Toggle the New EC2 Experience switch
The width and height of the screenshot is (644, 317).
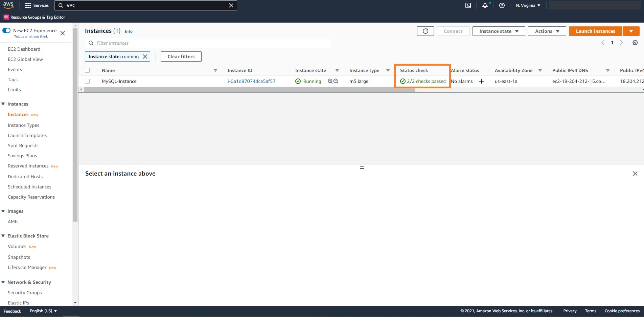pos(6,30)
